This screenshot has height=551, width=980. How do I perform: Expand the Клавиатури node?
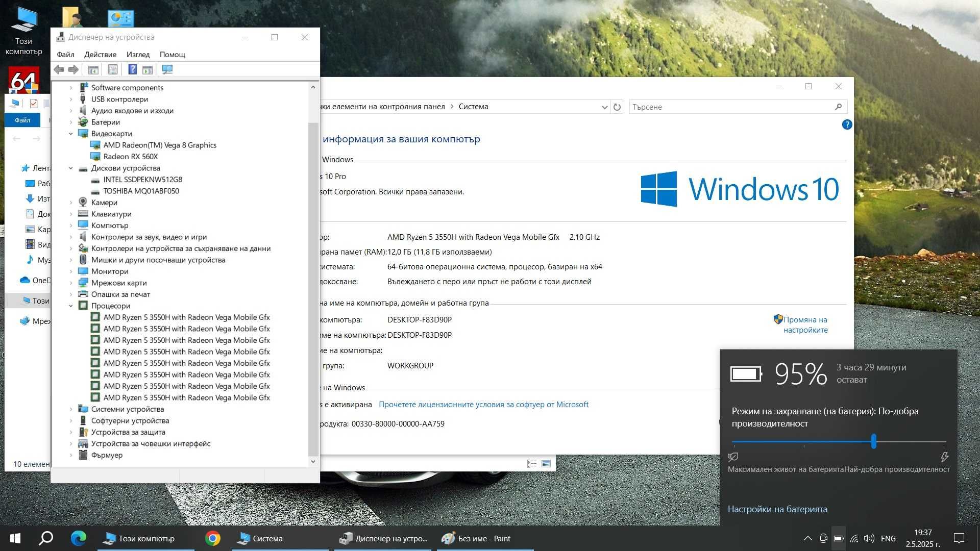71,214
